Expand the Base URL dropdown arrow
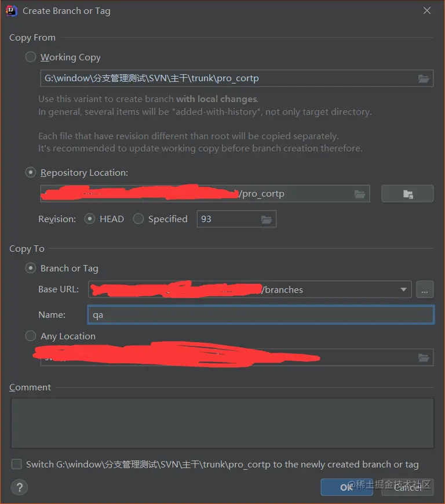Viewport: 445px width, 504px height. 404,289
